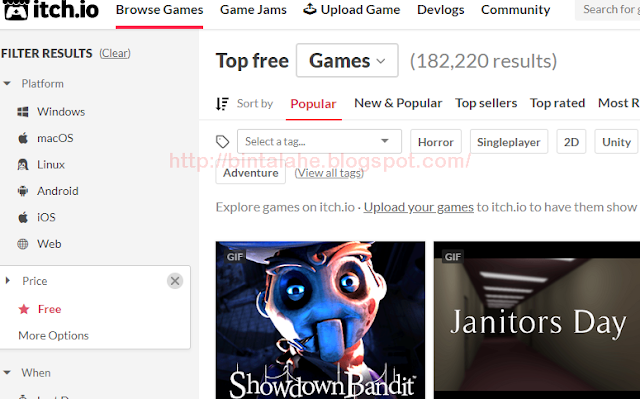Choose Windows platform filter
640x399 pixels.
tap(61, 112)
